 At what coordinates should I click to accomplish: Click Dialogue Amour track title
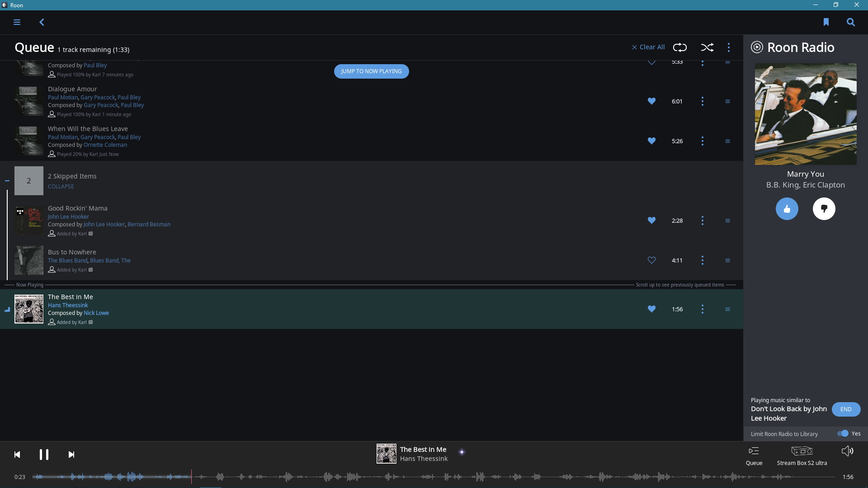(72, 89)
